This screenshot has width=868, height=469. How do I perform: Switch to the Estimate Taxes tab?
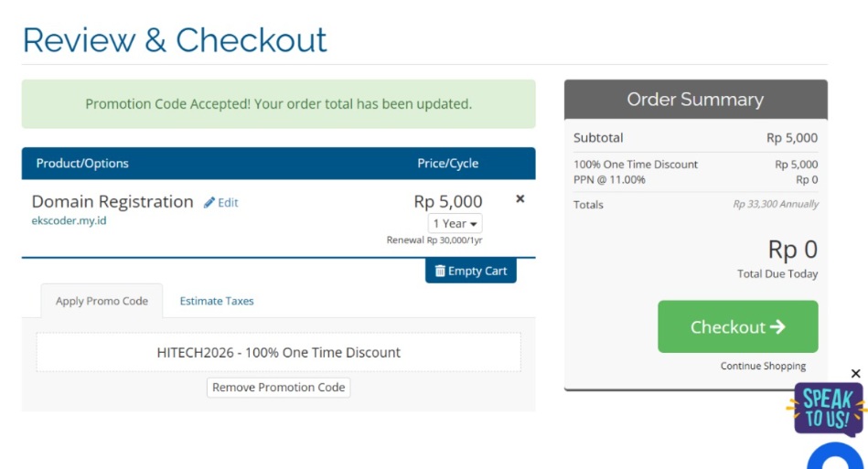pyautogui.click(x=217, y=301)
